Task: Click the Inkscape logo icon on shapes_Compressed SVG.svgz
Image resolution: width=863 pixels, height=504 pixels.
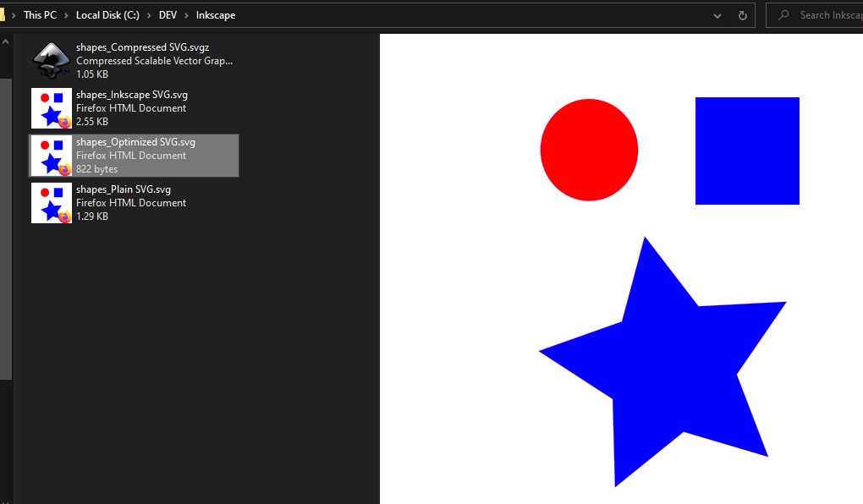Action: [51, 59]
